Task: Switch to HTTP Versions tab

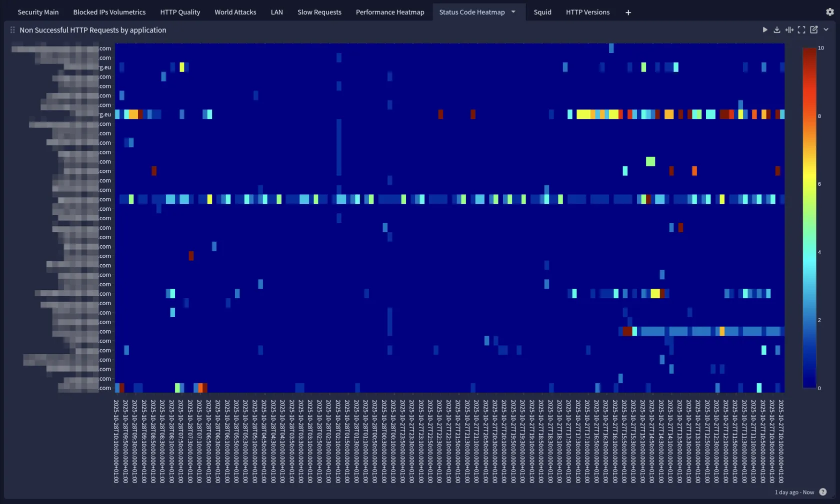Action: click(587, 12)
